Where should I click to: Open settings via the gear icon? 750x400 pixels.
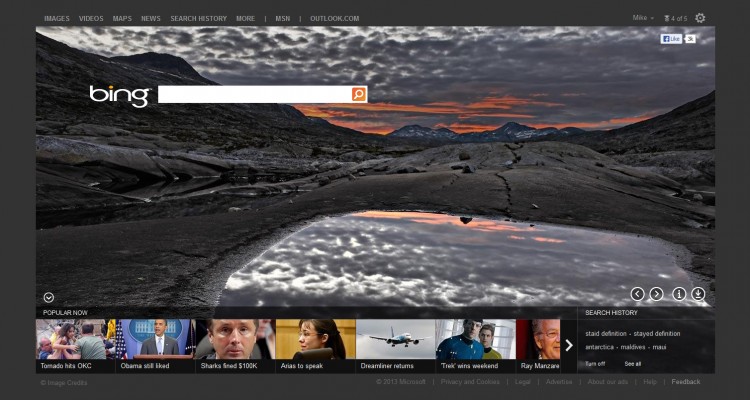click(x=700, y=18)
